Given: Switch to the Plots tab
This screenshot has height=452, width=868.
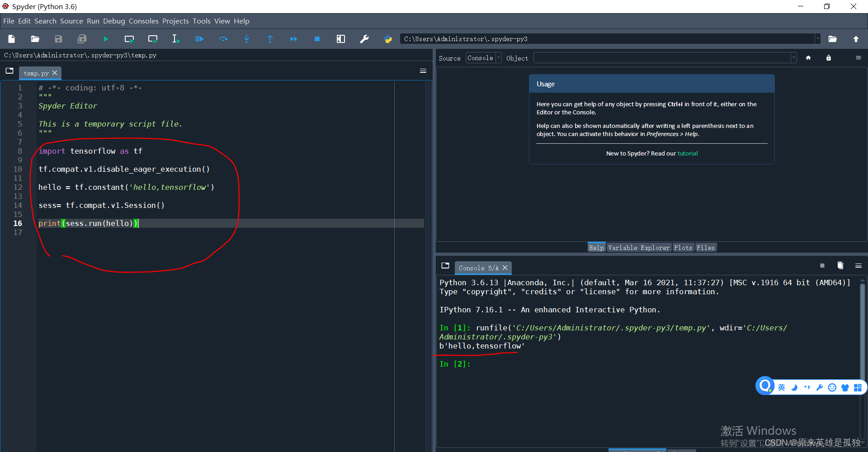Looking at the screenshot, I should click(683, 247).
